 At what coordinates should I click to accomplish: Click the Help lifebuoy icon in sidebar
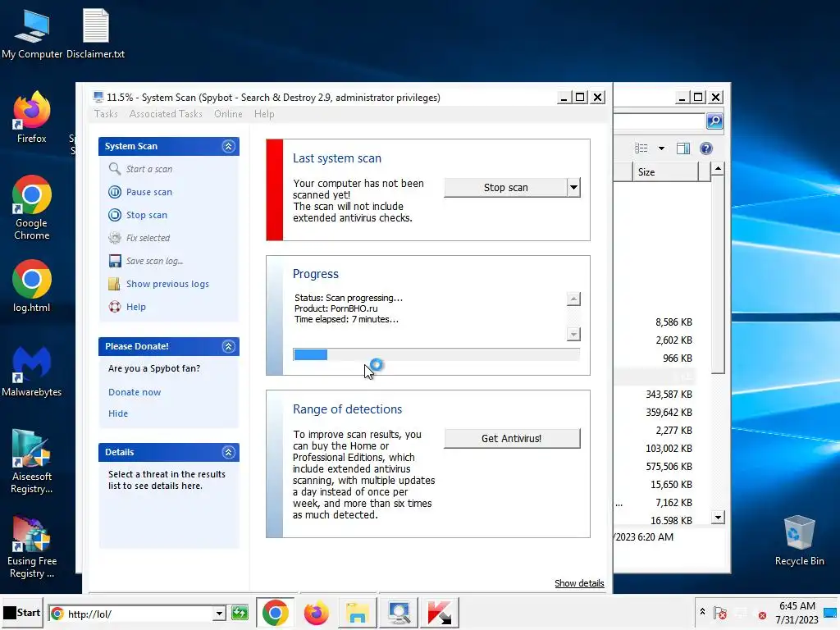(x=115, y=307)
